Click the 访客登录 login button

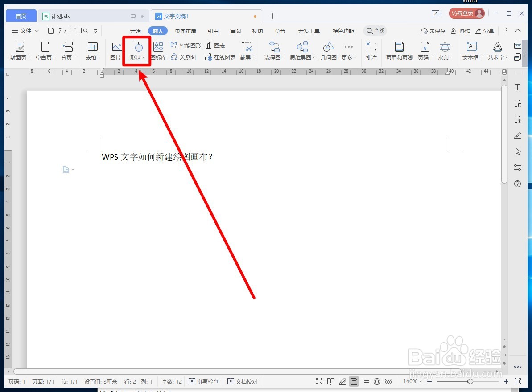[467, 13]
